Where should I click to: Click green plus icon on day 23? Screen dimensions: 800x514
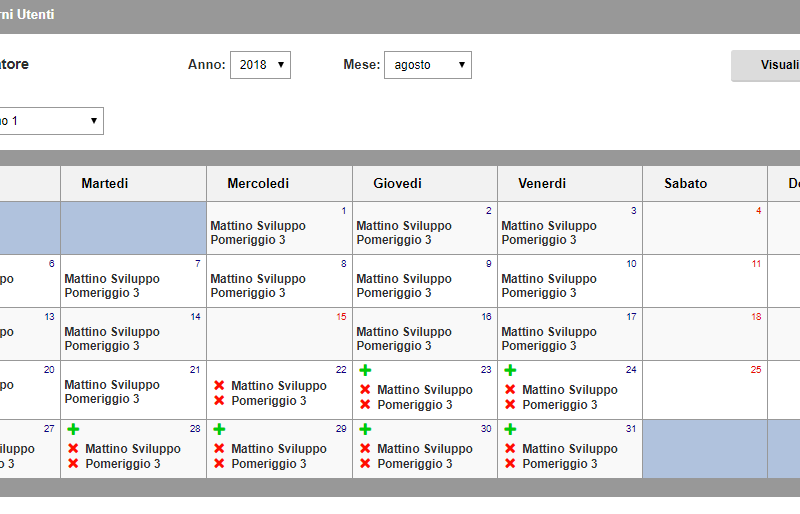point(365,370)
